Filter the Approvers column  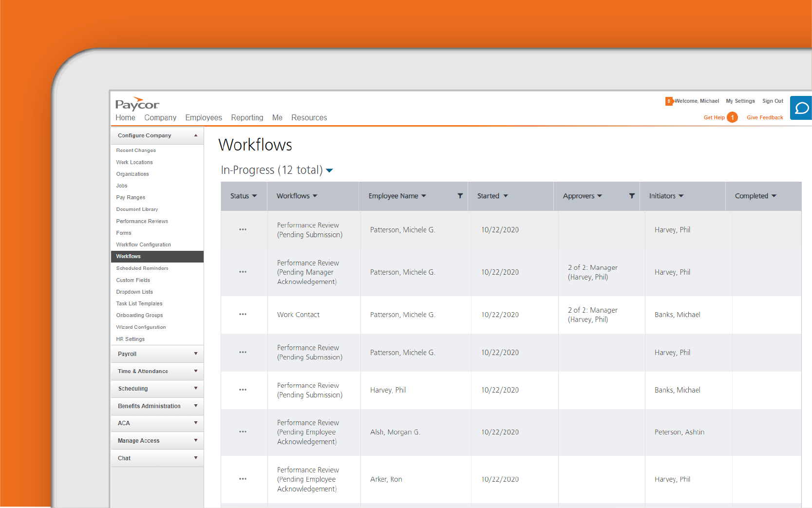click(x=632, y=196)
